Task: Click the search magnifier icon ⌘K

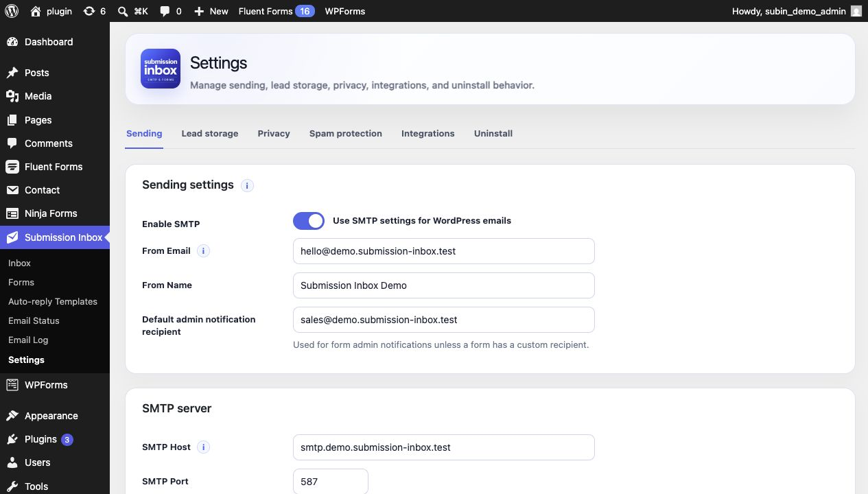Action: click(122, 11)
